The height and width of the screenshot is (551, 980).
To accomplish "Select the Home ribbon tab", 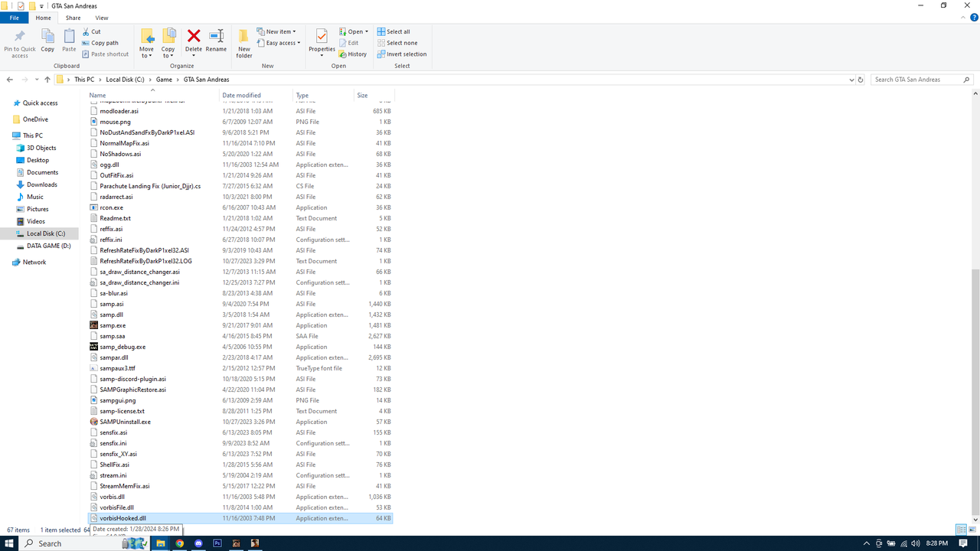I will (44, 18).
